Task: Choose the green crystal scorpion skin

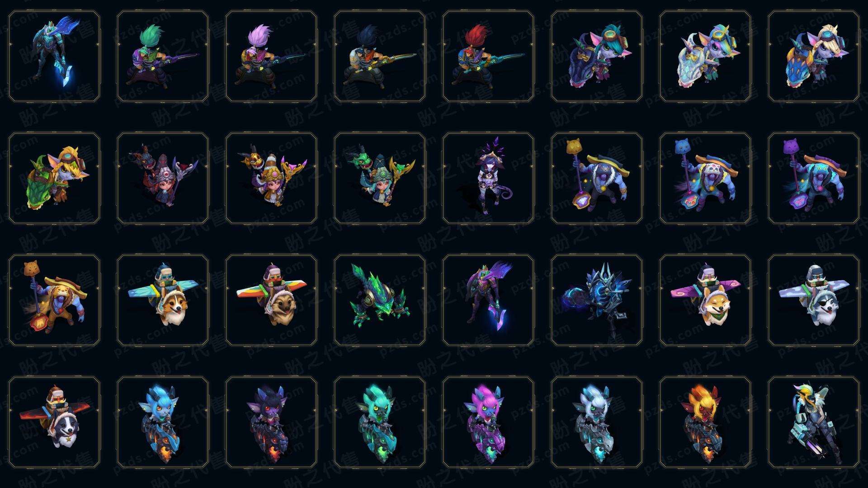Action: pos(380,300)
